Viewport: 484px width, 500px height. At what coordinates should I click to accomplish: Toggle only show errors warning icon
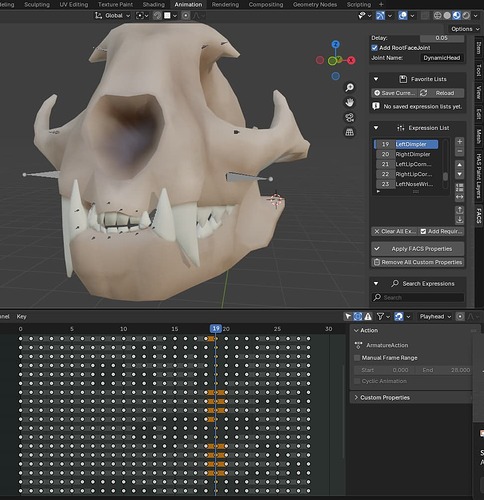tap(368, 316)
